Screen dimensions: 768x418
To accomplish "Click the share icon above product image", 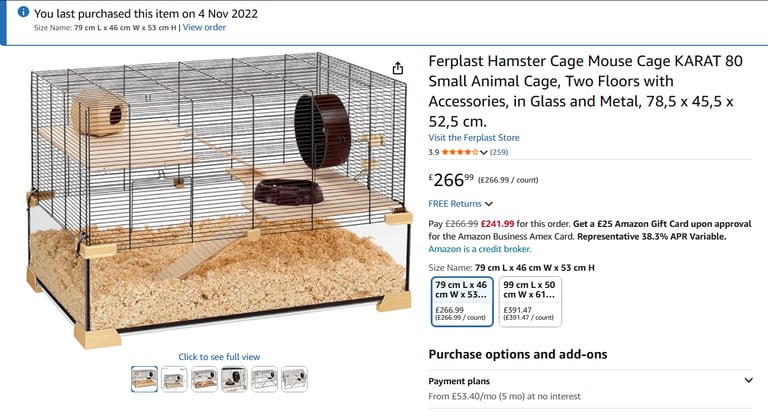I will (398, 68).
